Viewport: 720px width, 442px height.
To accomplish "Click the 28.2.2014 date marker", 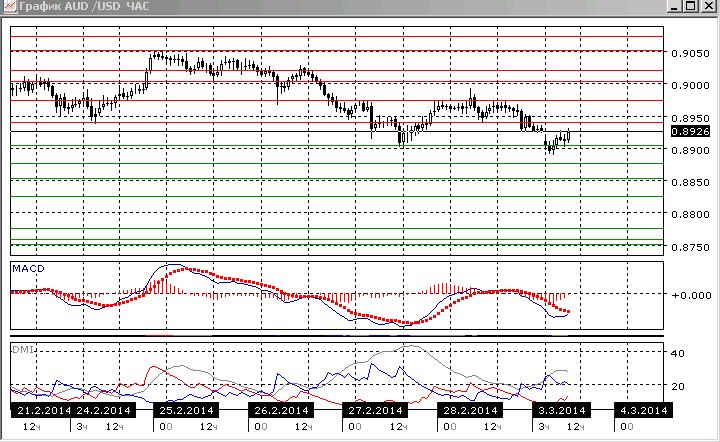I will 470,410.
